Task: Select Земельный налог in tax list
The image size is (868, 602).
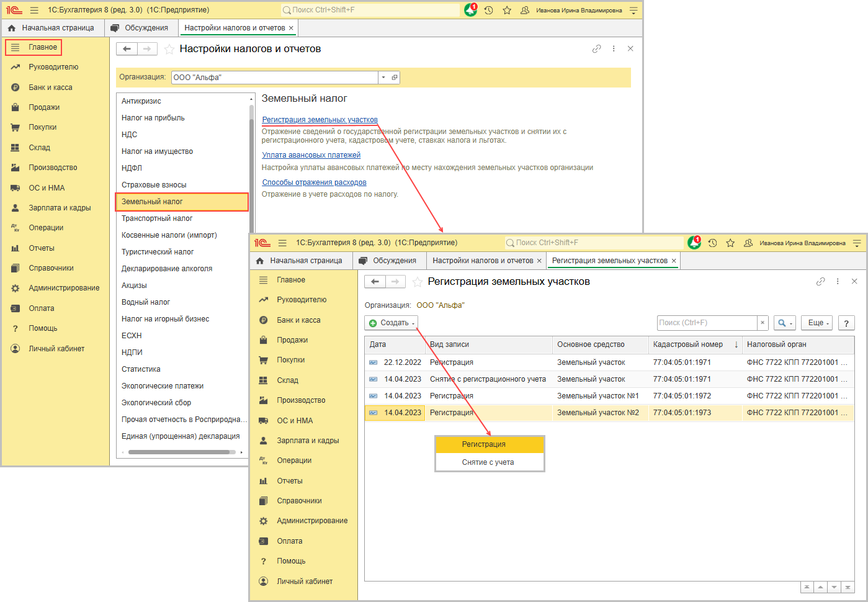Action: (182, 202)
